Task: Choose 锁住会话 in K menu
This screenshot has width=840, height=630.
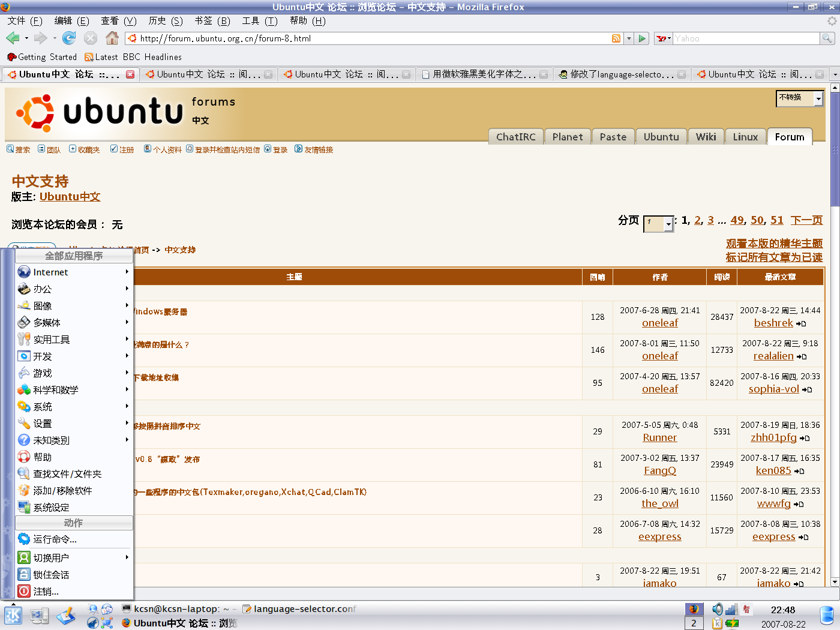Action: pyautogui.click(x=74, y=574)
